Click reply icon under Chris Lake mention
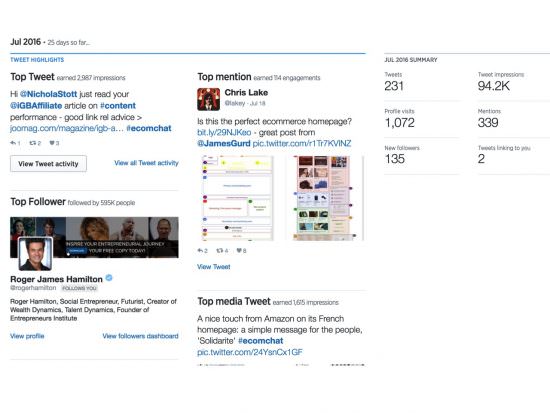The height and width of the screenshot is (413, 550). point(200,251)
